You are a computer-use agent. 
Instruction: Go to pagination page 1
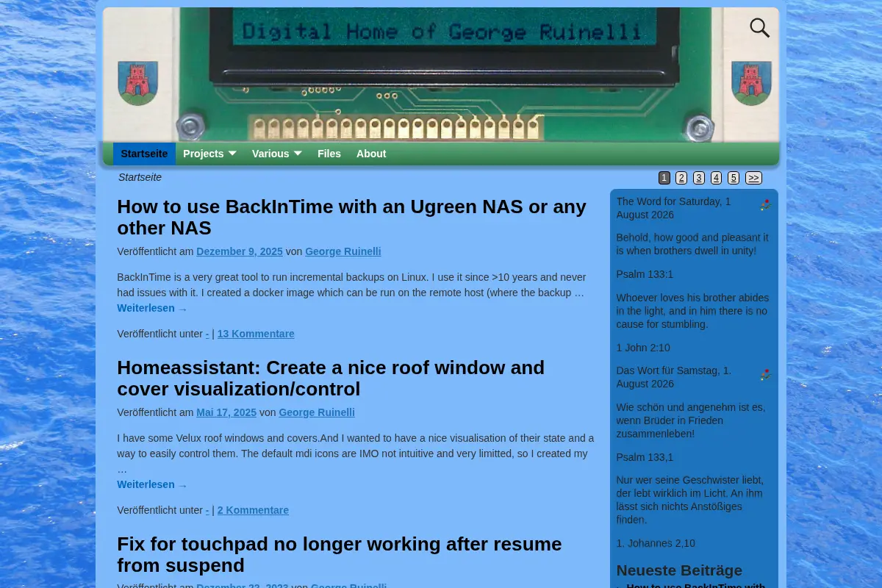pyautogui.click(x=664, y=178)
